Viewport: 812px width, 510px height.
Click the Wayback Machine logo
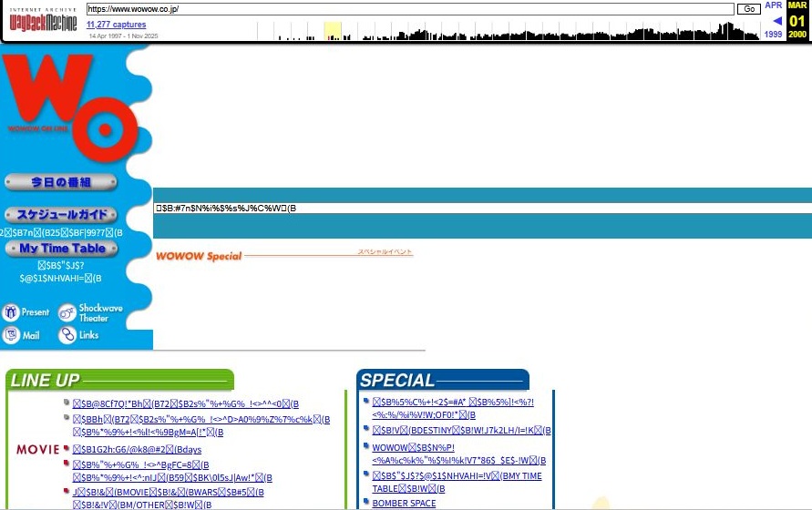[43, 21]
